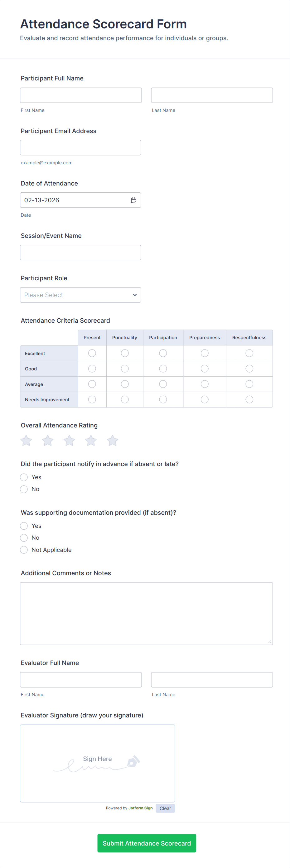Clear the evaluator signature

pyautogui.click(x=165, y=808)
